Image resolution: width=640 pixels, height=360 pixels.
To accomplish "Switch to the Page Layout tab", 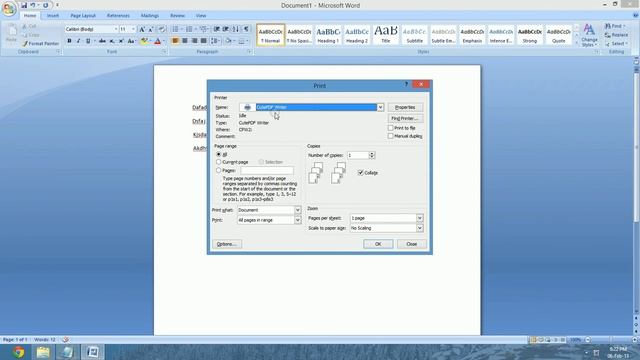I will pyautogui.click(x=83, y=16).
